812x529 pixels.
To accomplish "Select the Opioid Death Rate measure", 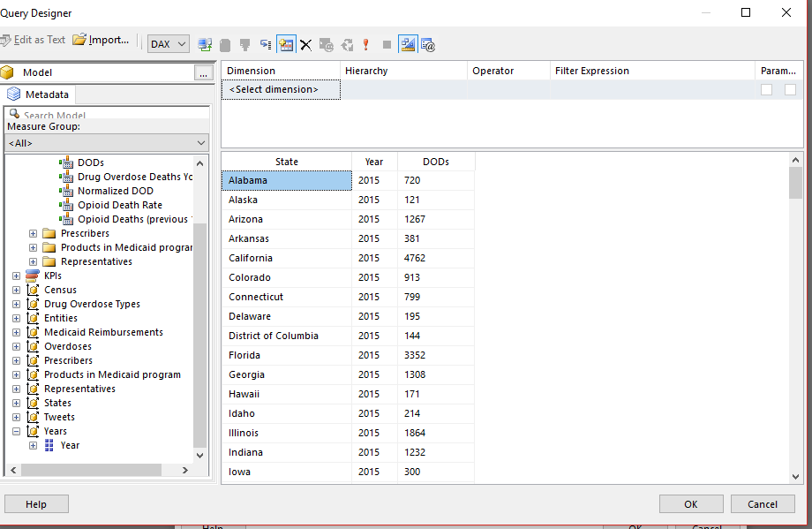I will point(119,205).
